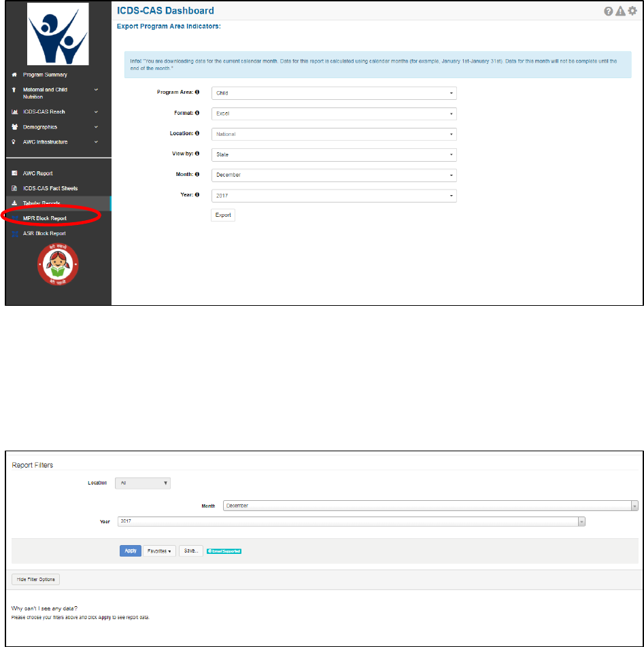Click the ICDS-CAS Fact Sheets document icon
This screenshot has width=644, height=647.
tap(14, 188)
